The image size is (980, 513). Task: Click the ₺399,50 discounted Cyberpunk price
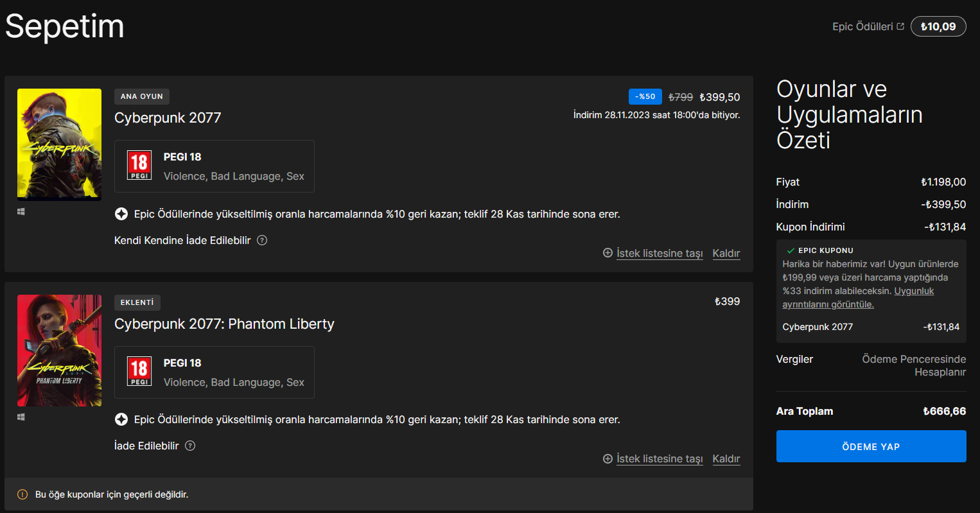(x=720, y=97)
